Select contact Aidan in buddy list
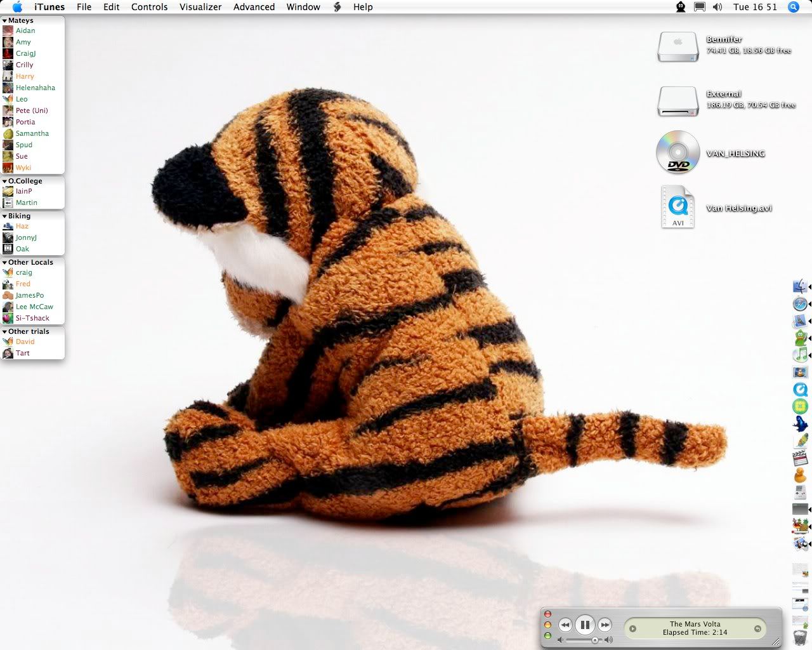The width and height of the screenshot is (812, 650). [32, 30]
